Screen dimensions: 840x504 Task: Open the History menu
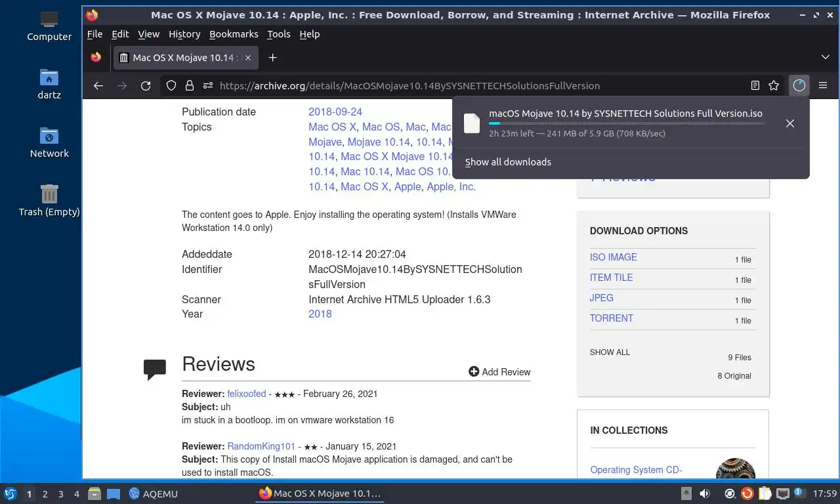184,34
